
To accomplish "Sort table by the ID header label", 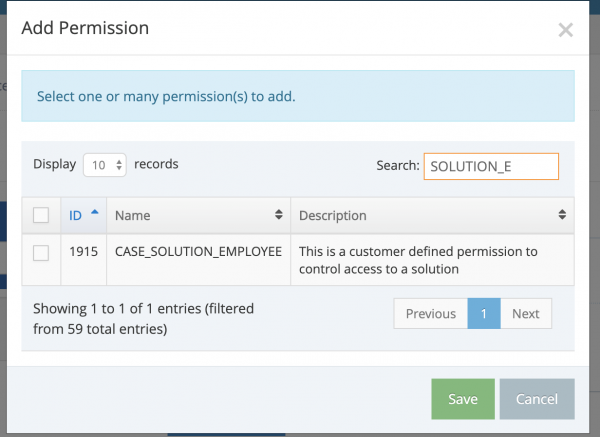I will tap(76, 215).
